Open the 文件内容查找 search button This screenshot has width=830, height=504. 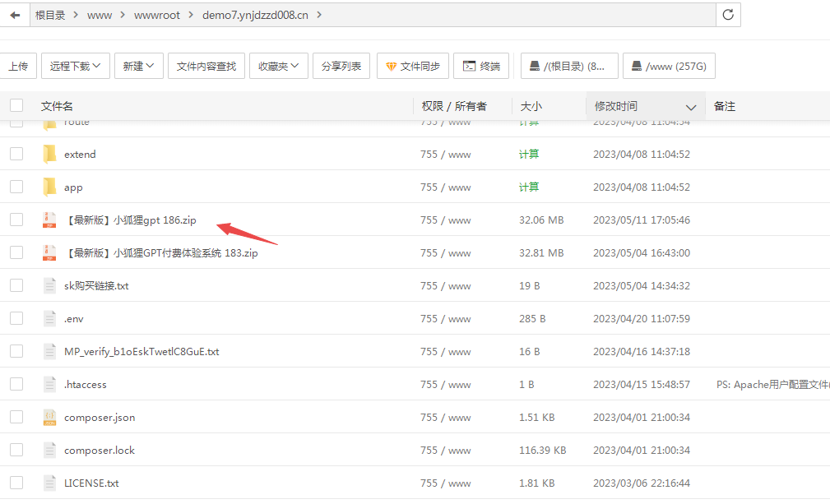click(206, 67)
